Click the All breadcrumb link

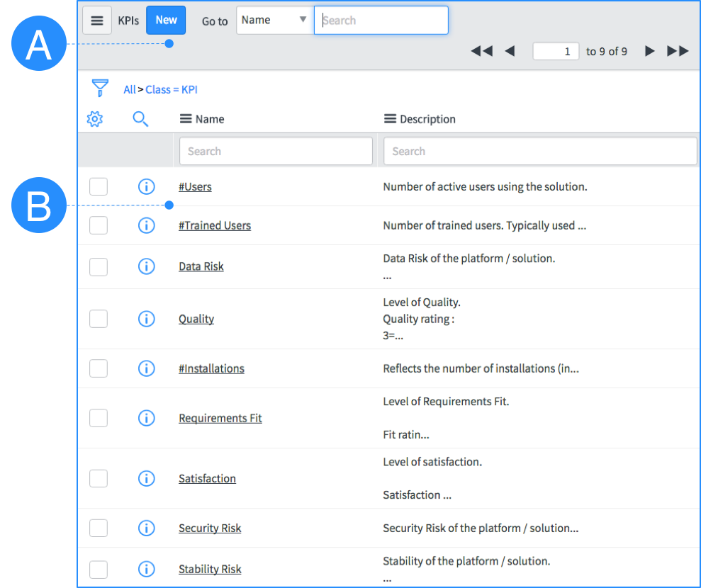coord(129,89)
